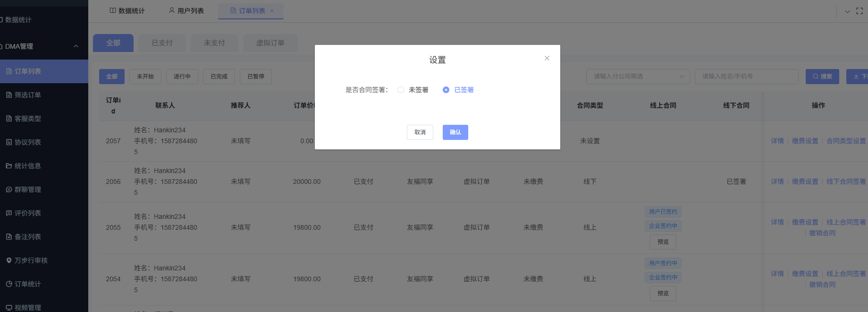Collapse the DMA管理 sidebar menu

pyautogui.click(x=76, y=46)
